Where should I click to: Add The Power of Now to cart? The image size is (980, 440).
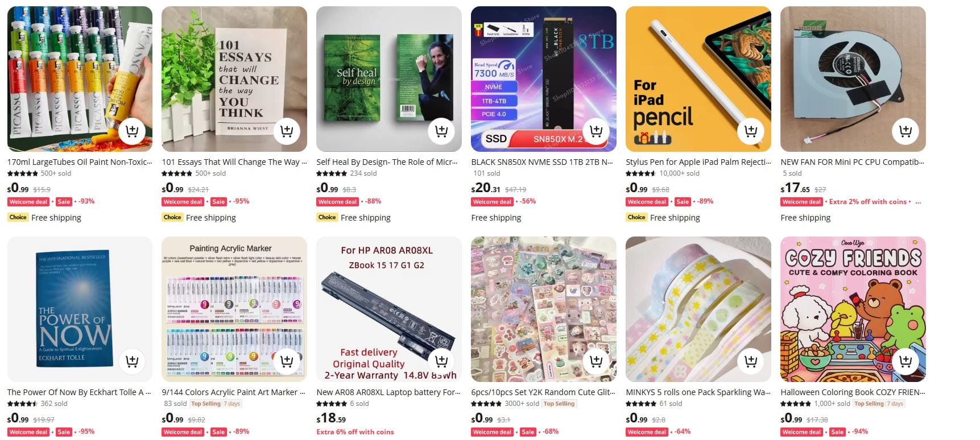pyautogui.click(x=132, y=362)
